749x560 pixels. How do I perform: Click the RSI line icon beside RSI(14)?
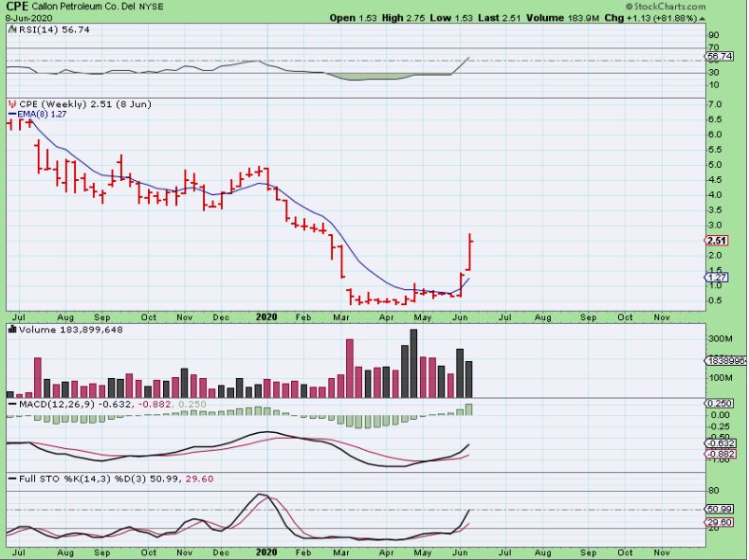13,29
